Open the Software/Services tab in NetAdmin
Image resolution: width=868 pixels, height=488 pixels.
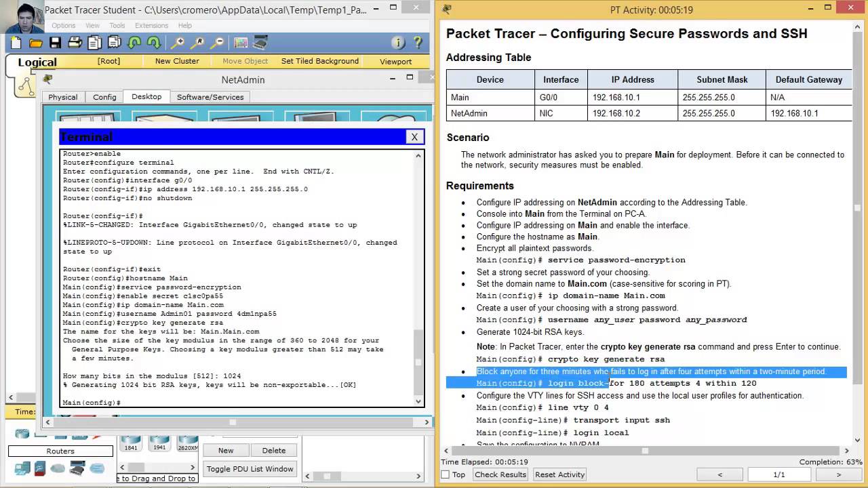210,97
